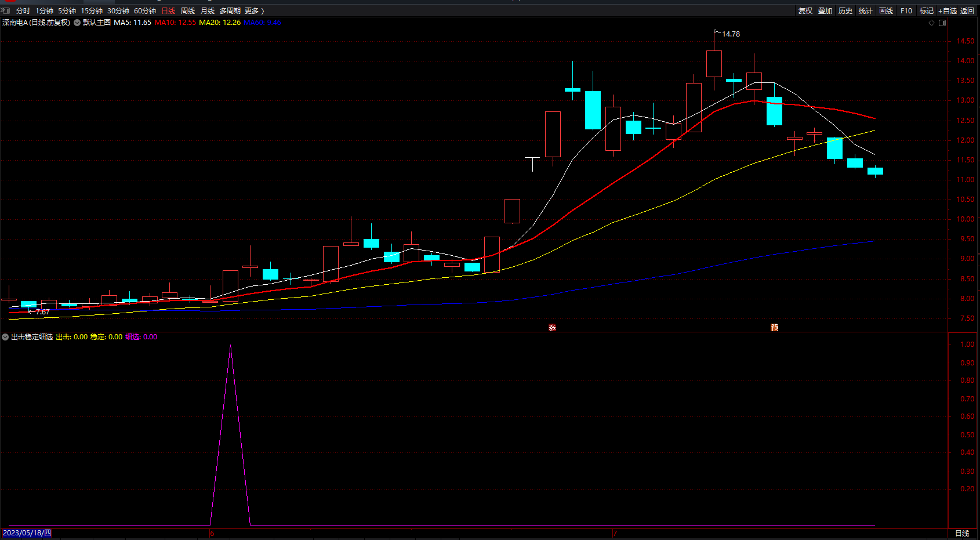Viewport: 980px width, 540px height.
Task: Open the 复权 adjustment menu
Action: coord(805,11)
